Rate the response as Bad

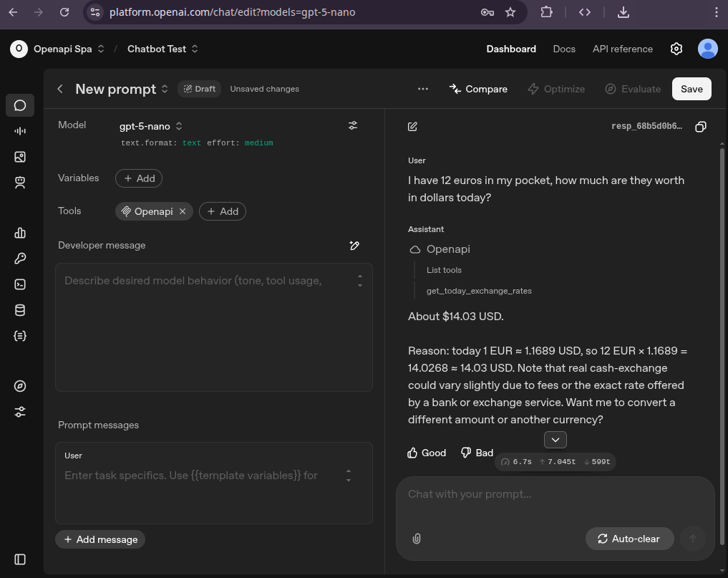pyautogui.click(x=477, y=453)
